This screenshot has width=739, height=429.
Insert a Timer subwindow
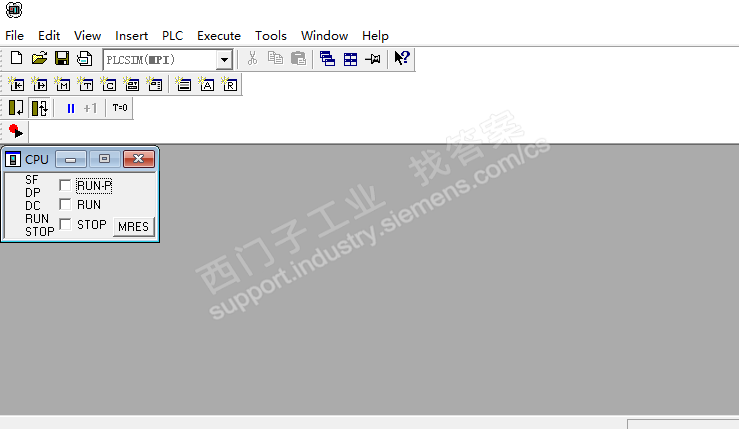[x=86, y=84]
